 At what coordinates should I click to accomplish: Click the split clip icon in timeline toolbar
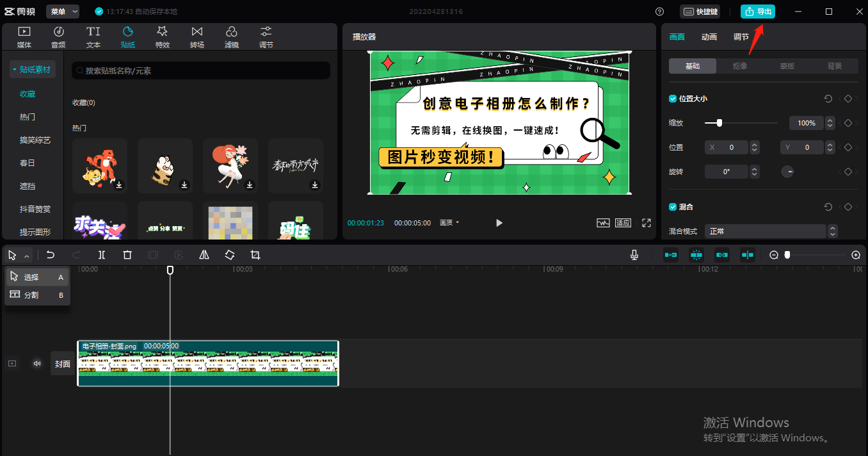[x=102, y=255]
